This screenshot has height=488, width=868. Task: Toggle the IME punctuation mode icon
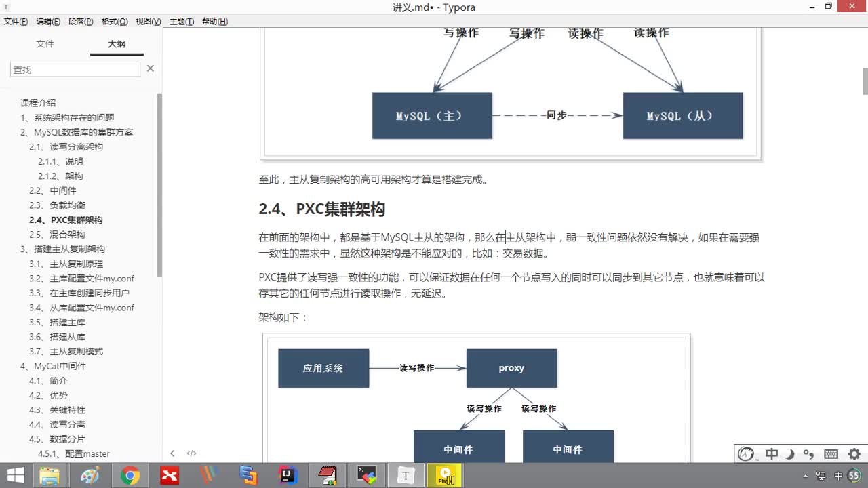pyautogui.click(x=808, y=454)
